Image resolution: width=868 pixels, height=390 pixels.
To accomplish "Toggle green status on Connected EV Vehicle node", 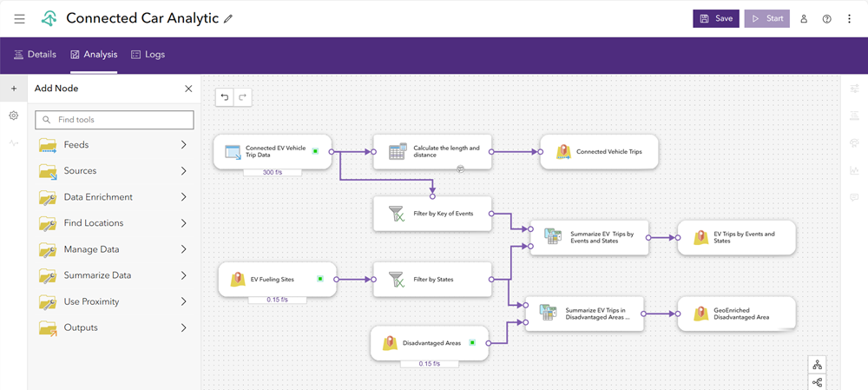I will coord(315,150).
